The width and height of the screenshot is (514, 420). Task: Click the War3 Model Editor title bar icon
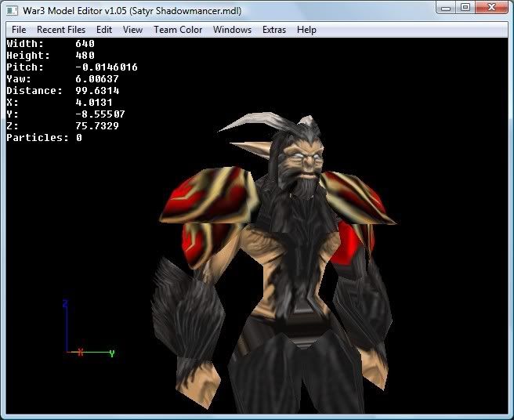click(x=12, y=10)
